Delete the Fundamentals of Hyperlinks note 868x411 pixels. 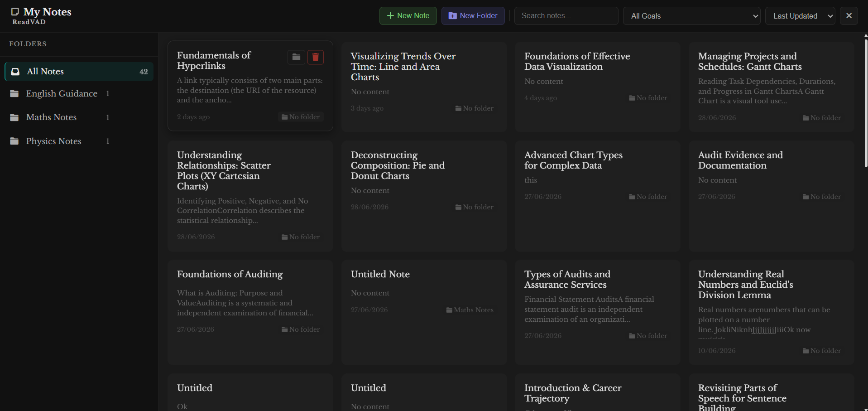pyautogui.click(x=316, y=57)
